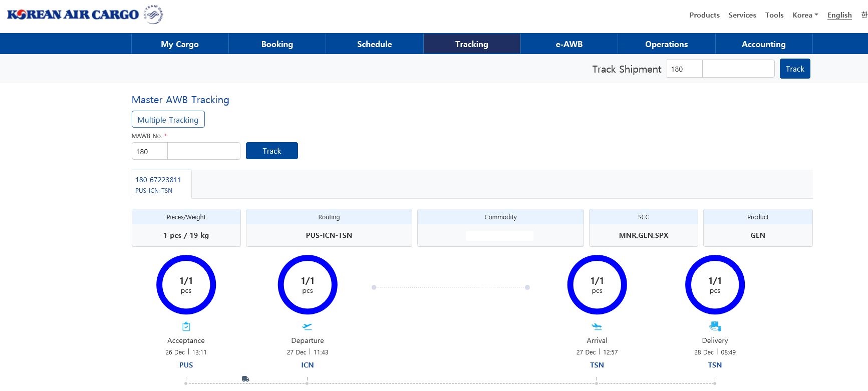Click the PUS station under Acceptance

click(x=186, y=365)
